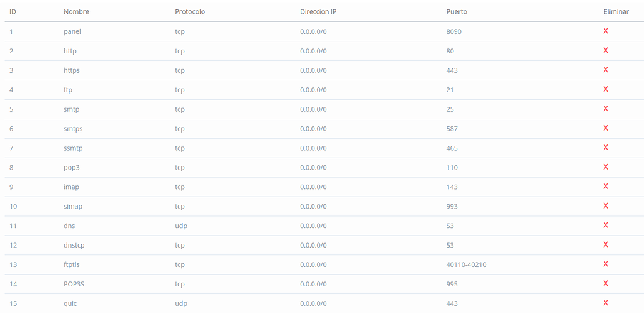Delete the panel firewall rule
The image size is (644, 321).
click(606, 31)
